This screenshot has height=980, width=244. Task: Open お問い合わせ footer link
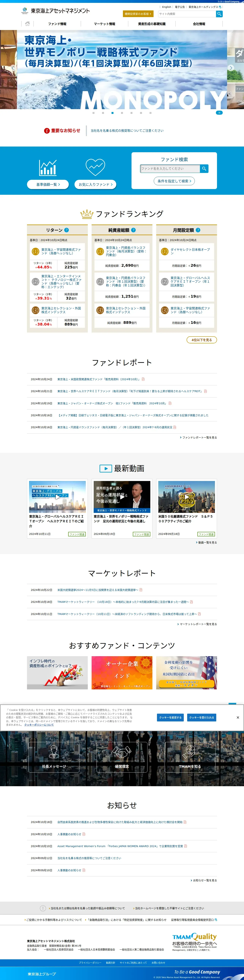click(158, 963)
